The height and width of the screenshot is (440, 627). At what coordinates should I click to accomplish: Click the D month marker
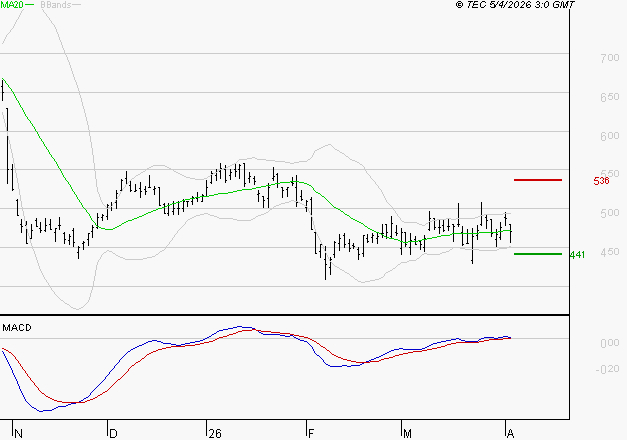click(x=113, y=434)
